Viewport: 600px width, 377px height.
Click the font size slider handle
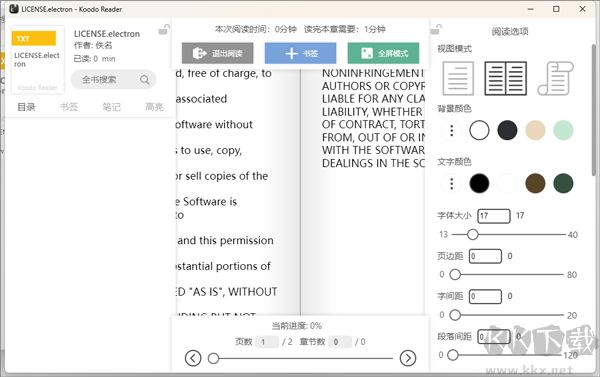473,234
